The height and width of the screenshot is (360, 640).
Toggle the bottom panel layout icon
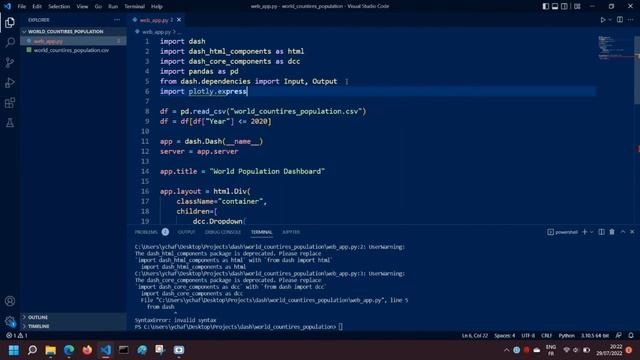point(555,7)
